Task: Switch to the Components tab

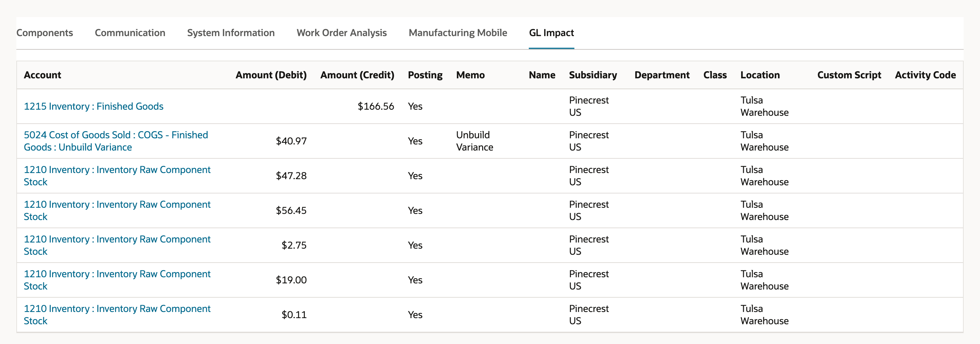Action: click(x=45, y=33)
